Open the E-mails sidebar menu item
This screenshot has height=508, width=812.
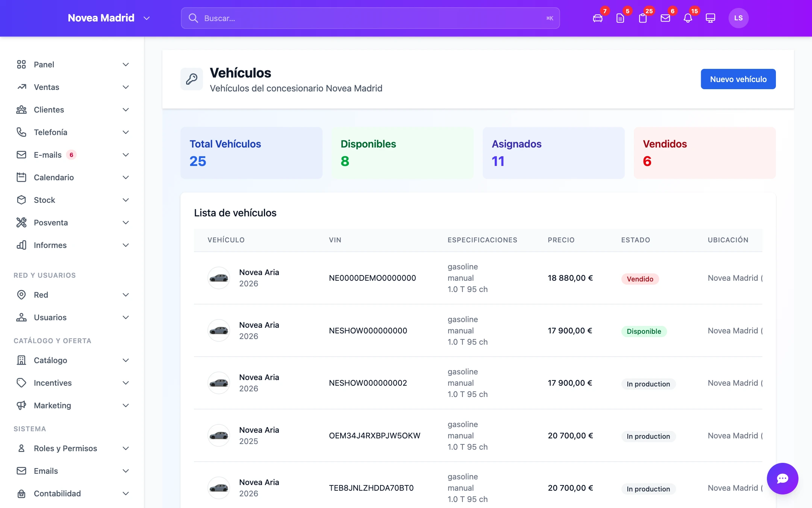tap(73, 155)
